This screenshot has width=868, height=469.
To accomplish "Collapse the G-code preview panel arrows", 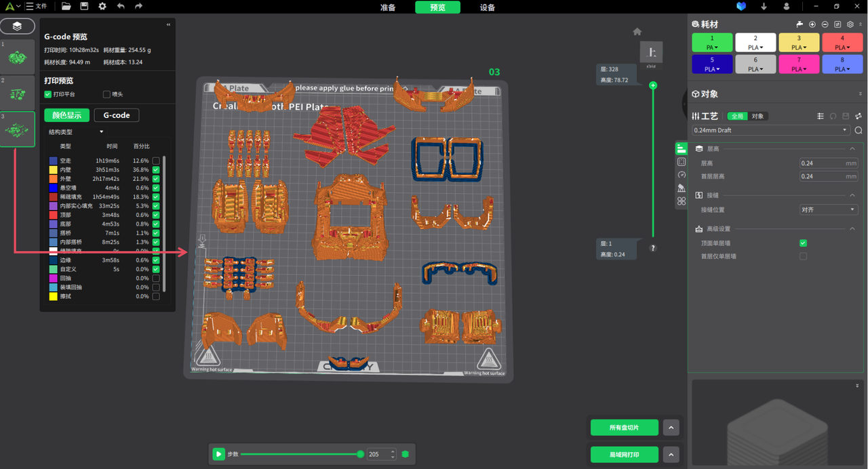I will 168,25.
